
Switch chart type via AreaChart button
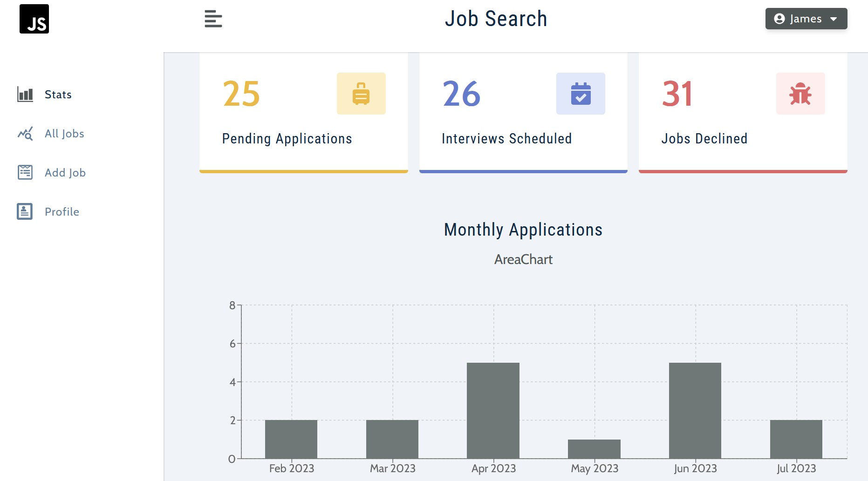(x=523, y=259)
